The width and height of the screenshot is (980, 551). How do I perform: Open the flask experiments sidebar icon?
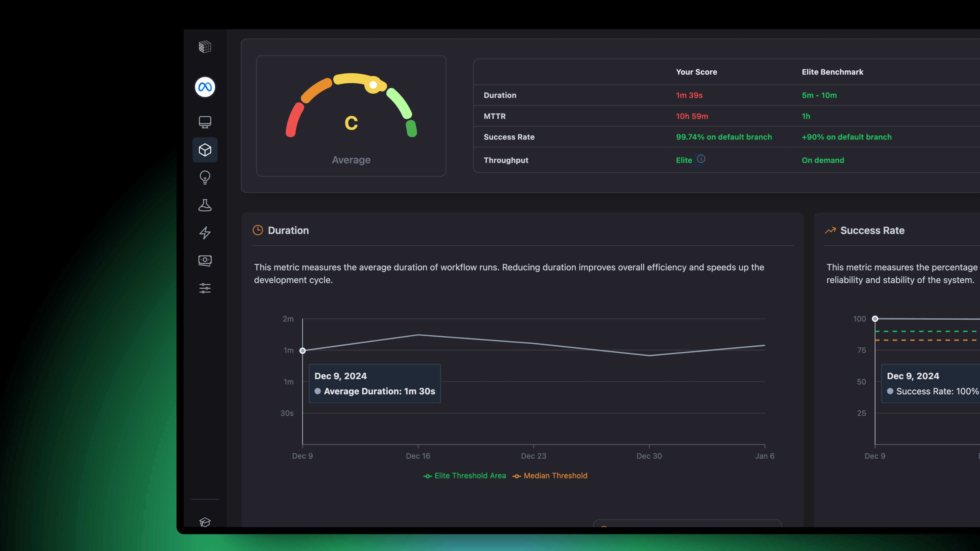[205, 205]
